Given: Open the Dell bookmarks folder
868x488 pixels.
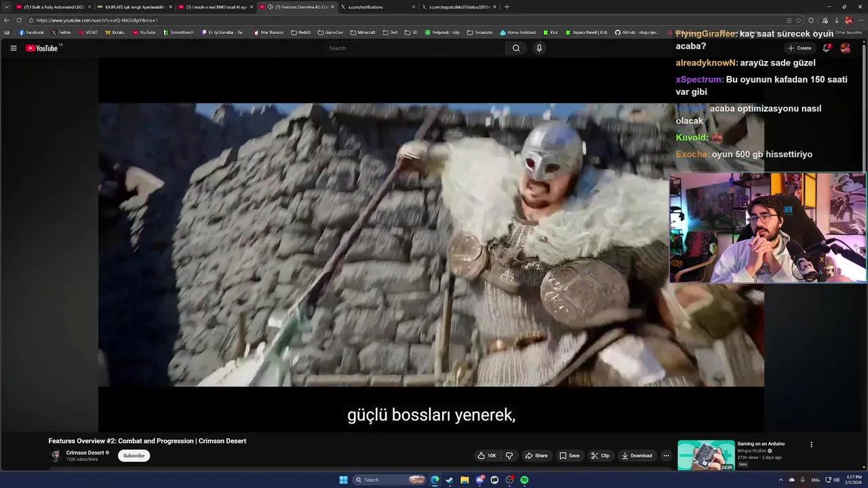Looking at the screenshot, I should [390, 33].
